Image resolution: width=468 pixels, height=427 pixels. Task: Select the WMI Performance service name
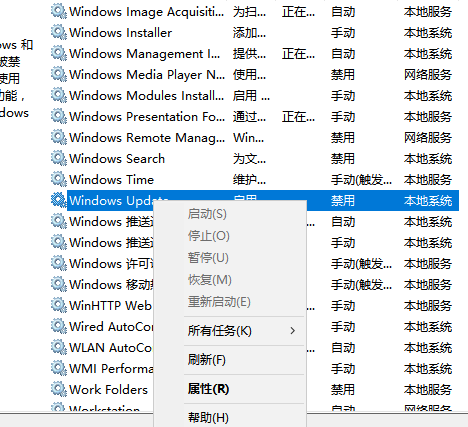tap(111, 369)
